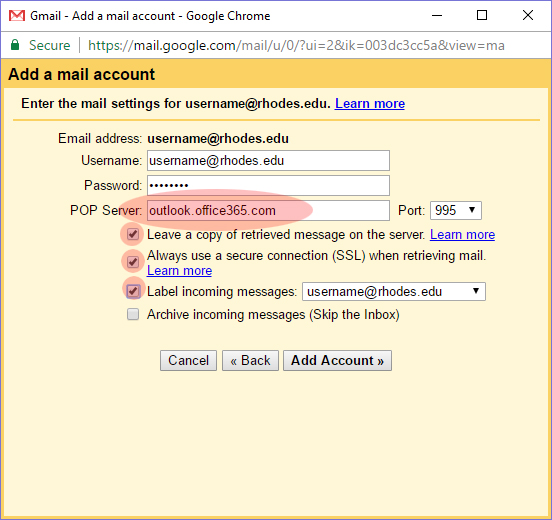Open Learn more link about SSL connection
The width and height of the screenshot is (552, 520).
click(x=180, y=270)
